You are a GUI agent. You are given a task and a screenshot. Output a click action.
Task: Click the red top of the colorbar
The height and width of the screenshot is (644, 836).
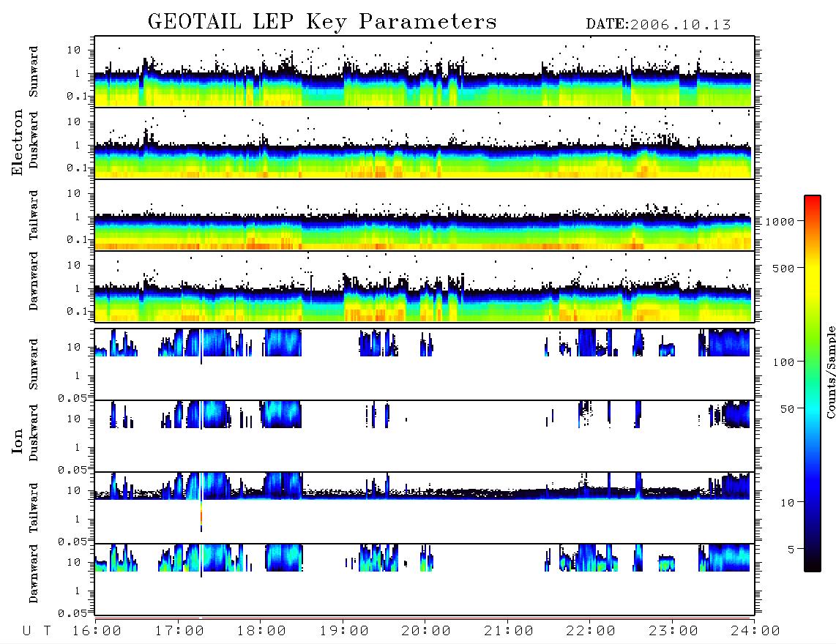(813, 201)
